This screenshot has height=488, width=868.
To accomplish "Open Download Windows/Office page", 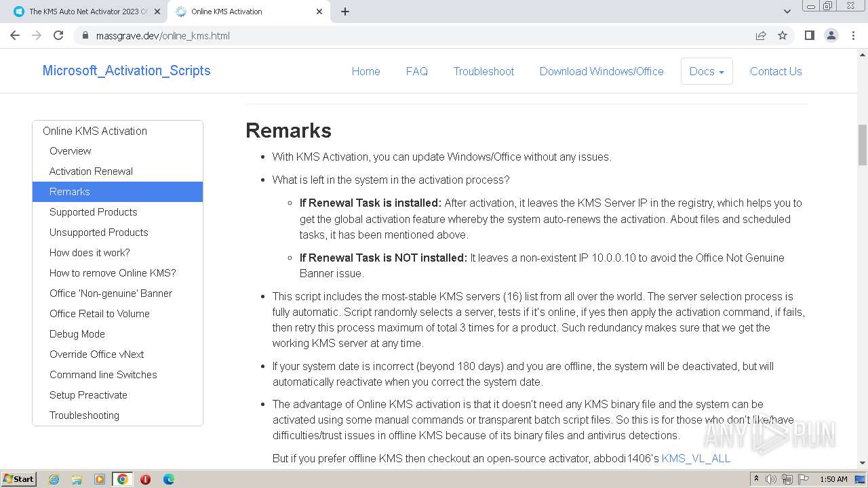I will click(601, 71).
